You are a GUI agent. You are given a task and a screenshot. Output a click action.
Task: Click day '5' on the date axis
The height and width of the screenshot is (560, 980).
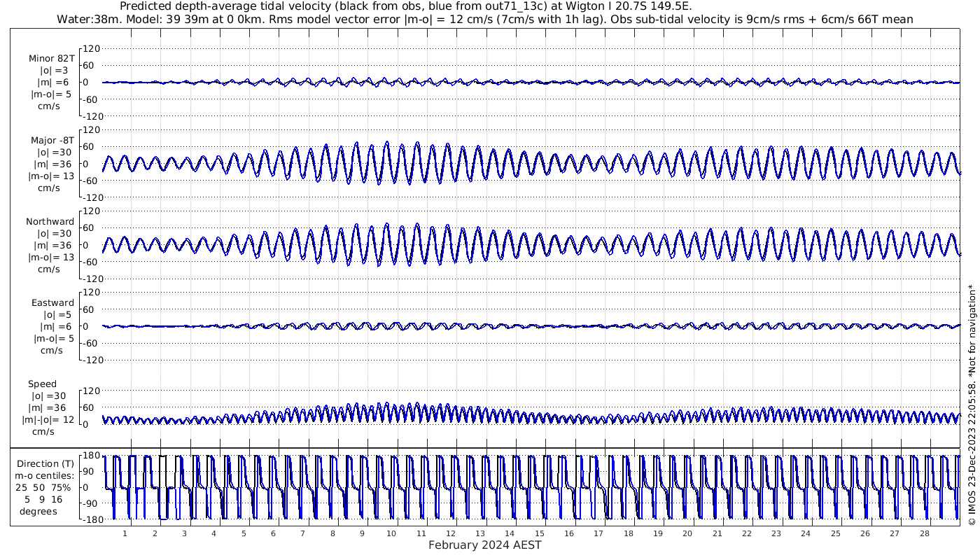[244, 533]
